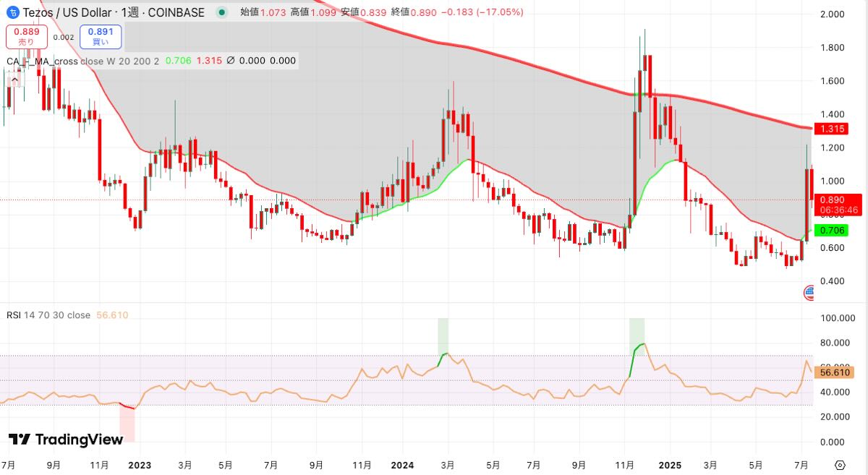Open chart settings hexagon gear icon
Viewport: 868px width, 475px height.
(840, 465)
